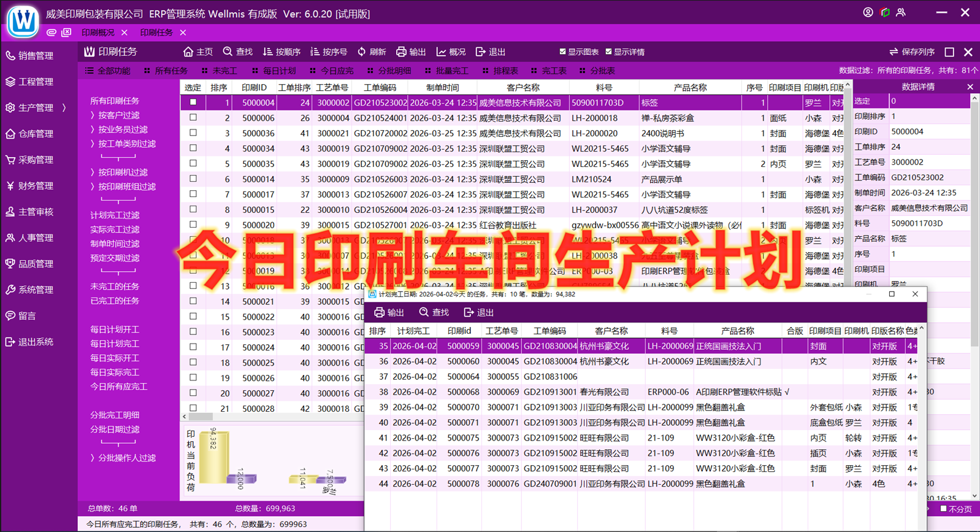Click 保存列序 to save column order
Screen dimensions: 980x532
coord(912,52)
